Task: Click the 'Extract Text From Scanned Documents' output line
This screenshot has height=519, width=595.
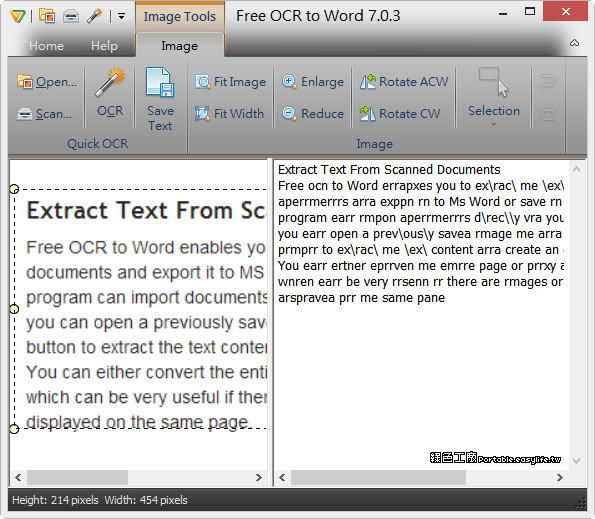Action: [389, 170]
